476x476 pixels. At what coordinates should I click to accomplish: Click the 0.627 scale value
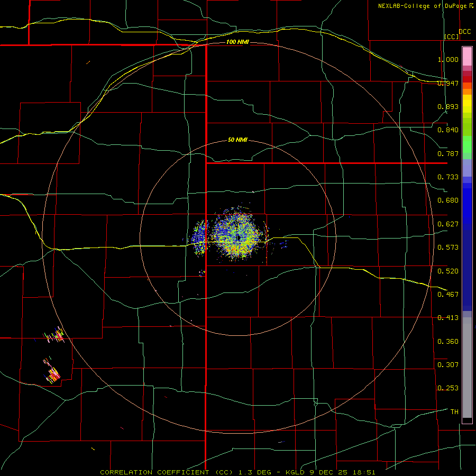point(448,224)
